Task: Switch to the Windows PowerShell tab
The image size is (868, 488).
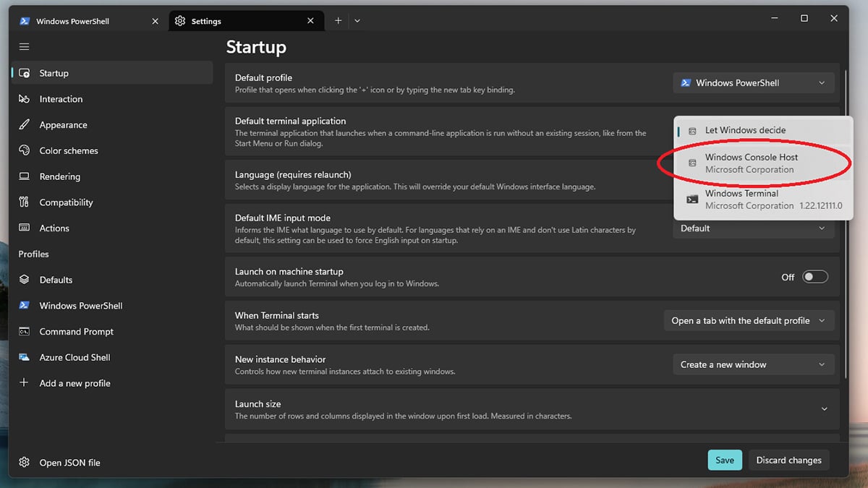Action: (x=88, y=21)
